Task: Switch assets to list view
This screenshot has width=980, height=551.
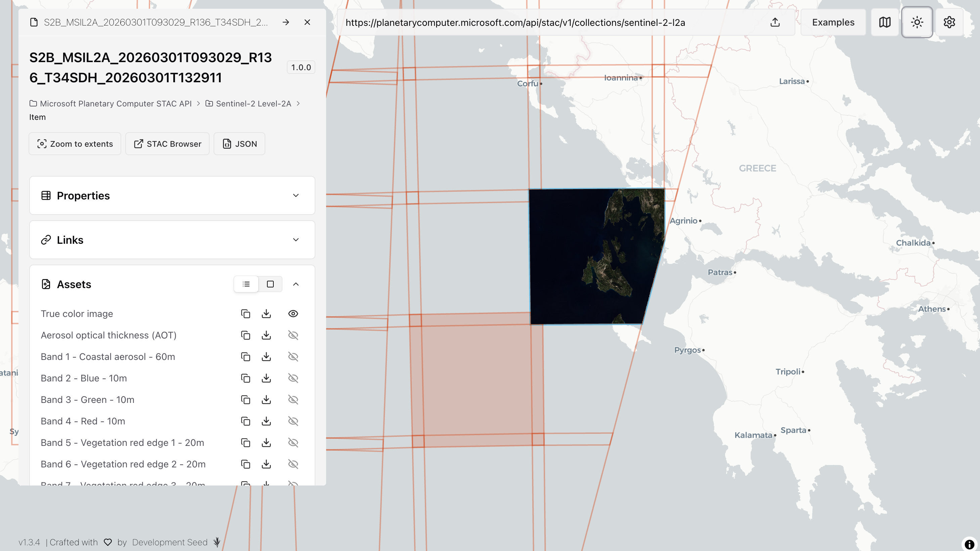Action: (x=246, y=284)
